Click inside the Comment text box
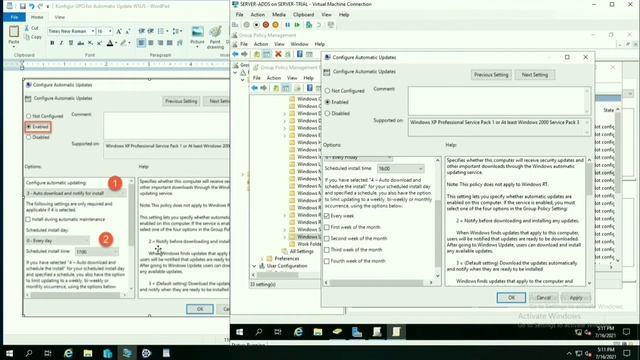 click(499, 100)
